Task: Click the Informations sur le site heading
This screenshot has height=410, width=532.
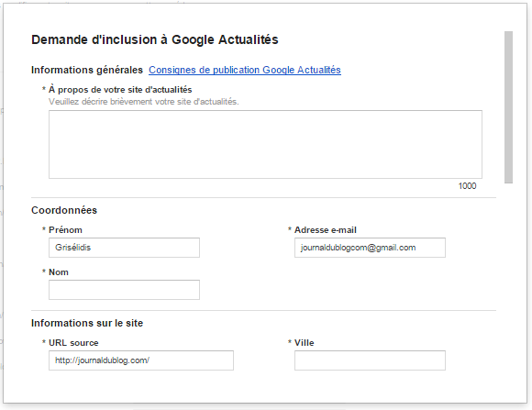Action: click(x=87, y=323)
